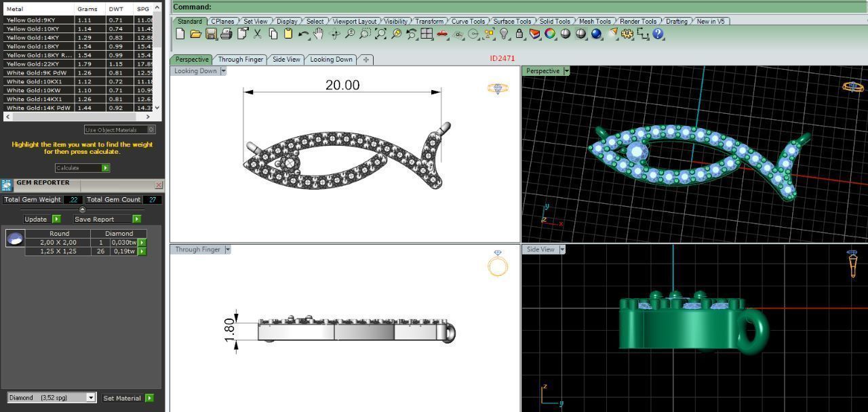Open the Side View viewport title dropdown
This screenshot has width=868, height=412.
pos(561,249)
